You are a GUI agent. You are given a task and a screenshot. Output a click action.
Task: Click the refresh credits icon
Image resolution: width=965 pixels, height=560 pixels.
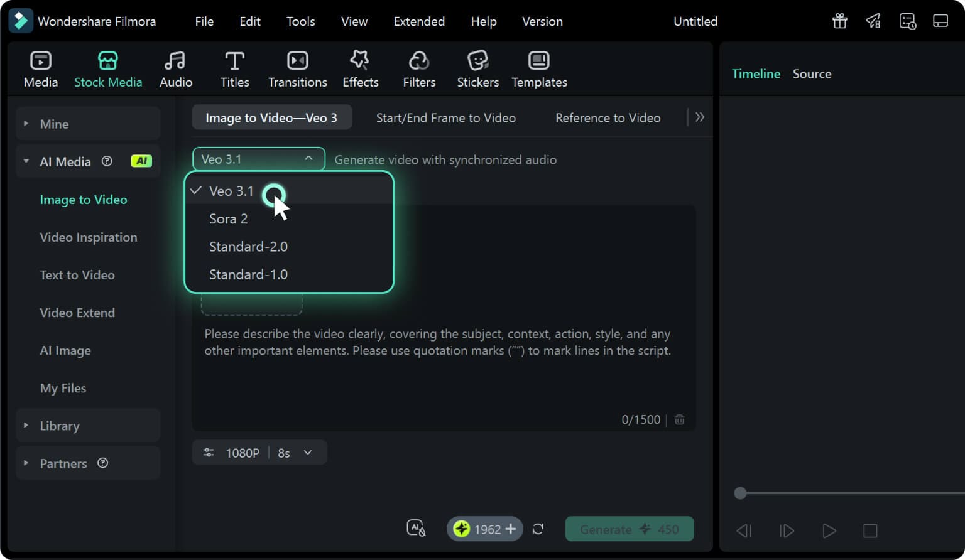pos(538,529)
